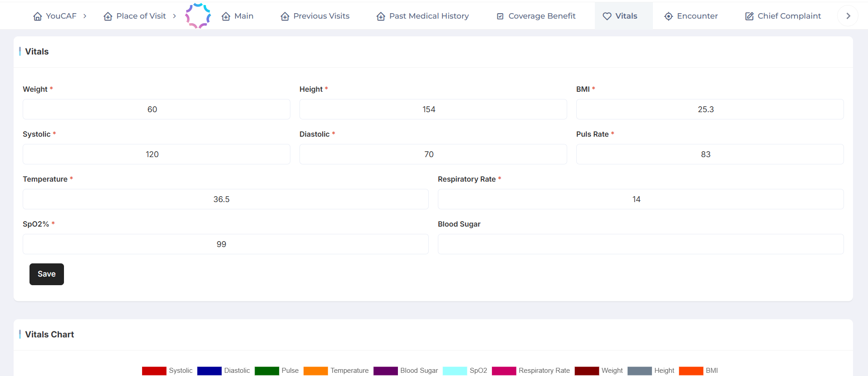Click the Main tab house icon

point(226,16)
